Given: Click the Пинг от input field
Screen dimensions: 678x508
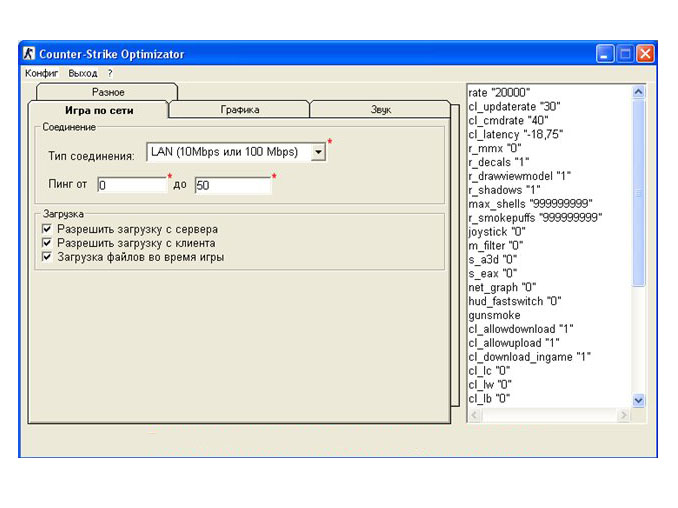Looking at the screenshot, I should click(131, 185).
